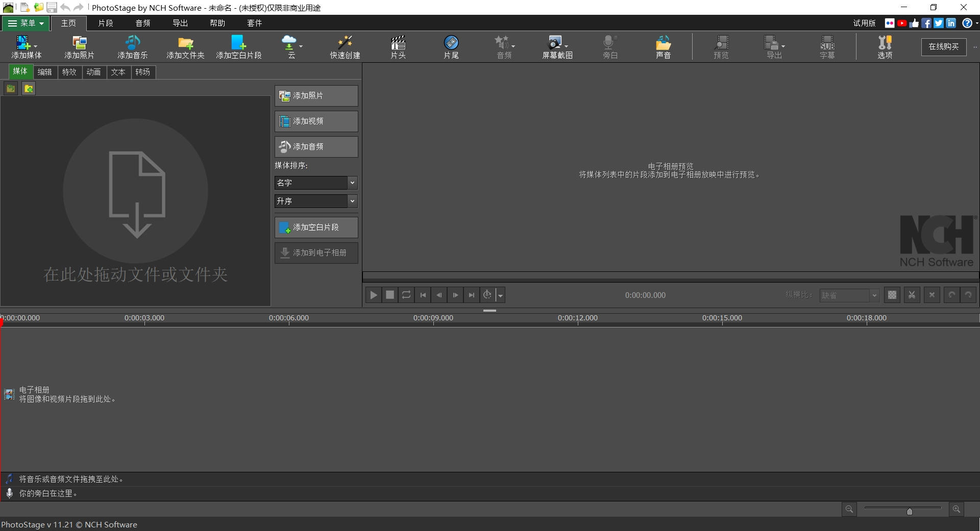Expand the 屏幕截图 dropdown arrow
Screen dimensions: 980x531
click(566, 46)
